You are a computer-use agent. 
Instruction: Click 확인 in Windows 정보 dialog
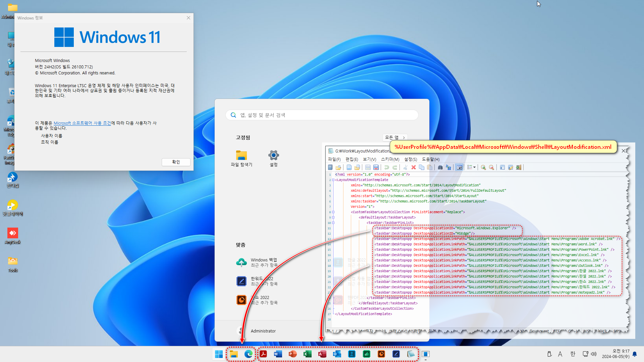tap(176, 162)
